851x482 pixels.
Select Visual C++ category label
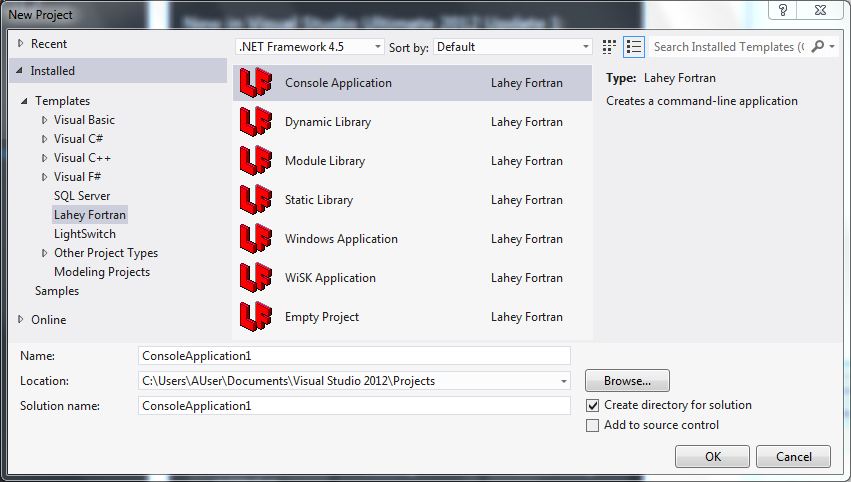coord(82,158)
